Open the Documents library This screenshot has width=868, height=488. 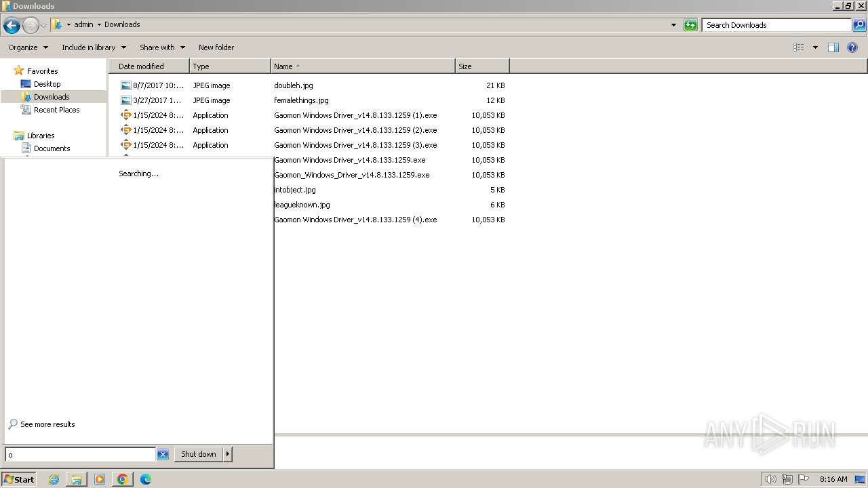point(52,148)
